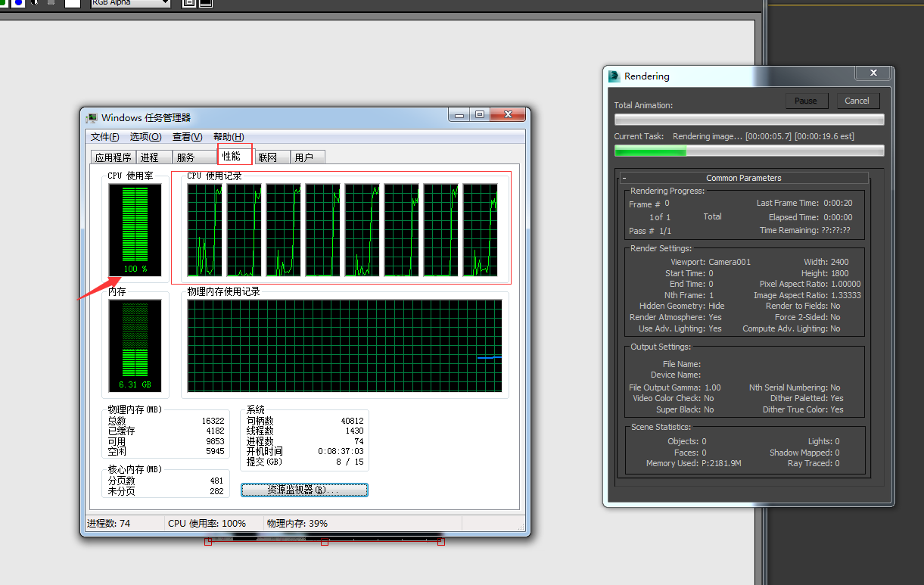Click the Viewport value Camera001
Screen dimensions: 924x585
click(730, 262)
